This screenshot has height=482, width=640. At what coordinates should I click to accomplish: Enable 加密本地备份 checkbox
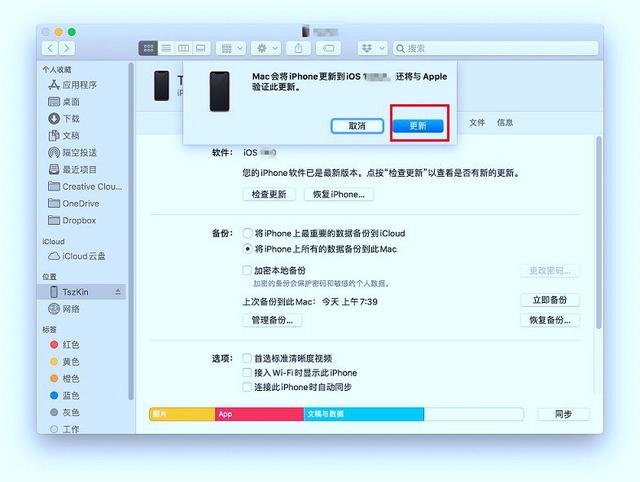[x=247, y=270]
